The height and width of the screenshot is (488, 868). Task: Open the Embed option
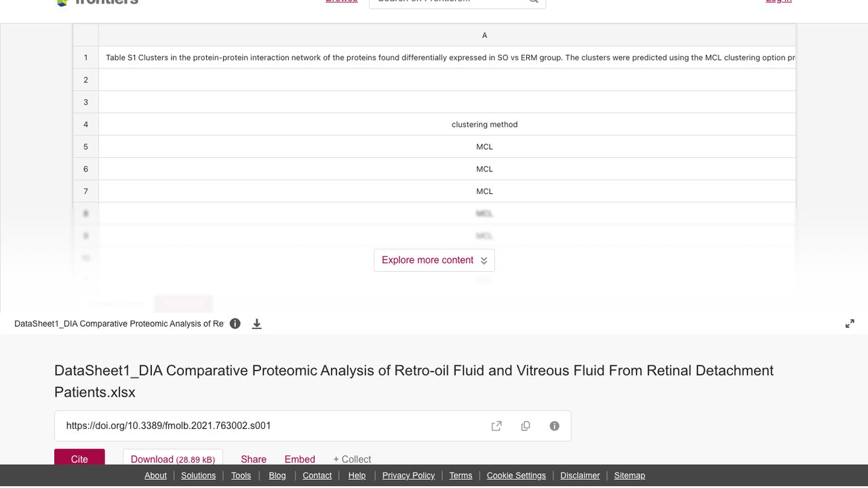pos(300,459)
